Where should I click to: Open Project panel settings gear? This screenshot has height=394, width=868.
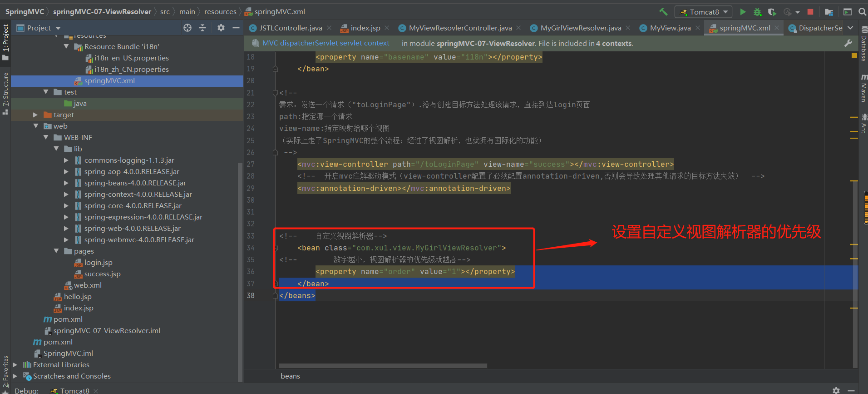pyautogui.click(x=221, y=28)
